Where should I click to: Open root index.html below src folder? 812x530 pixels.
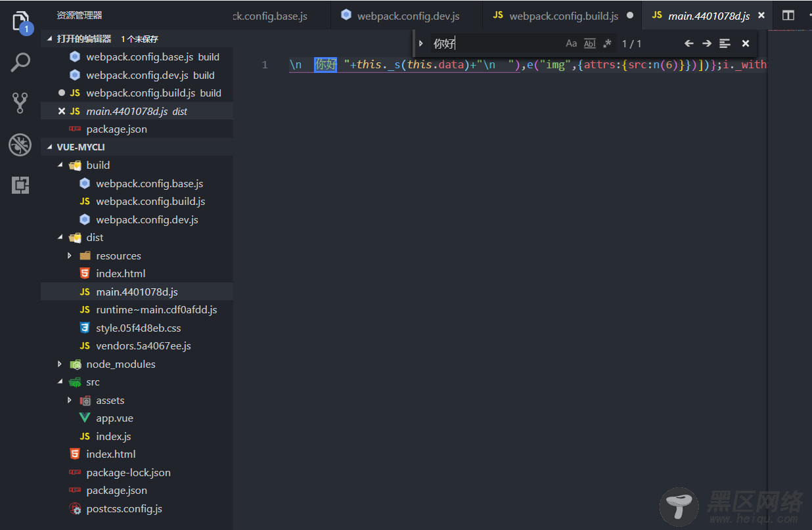point(137,454)
